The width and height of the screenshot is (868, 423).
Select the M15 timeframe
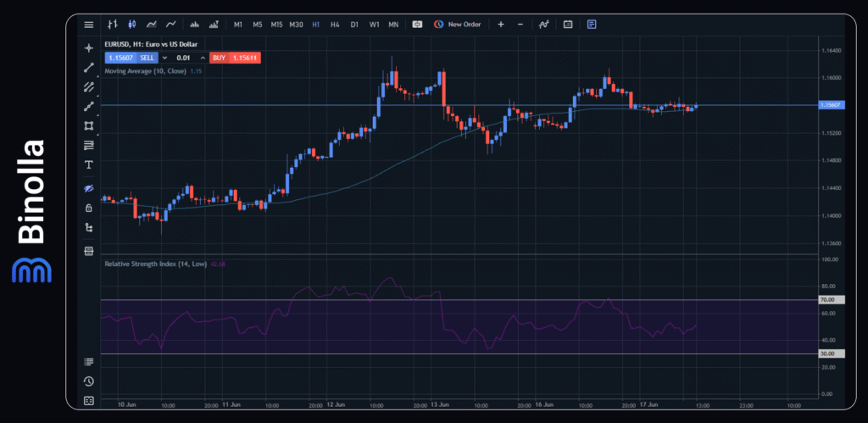pos(276,25)
